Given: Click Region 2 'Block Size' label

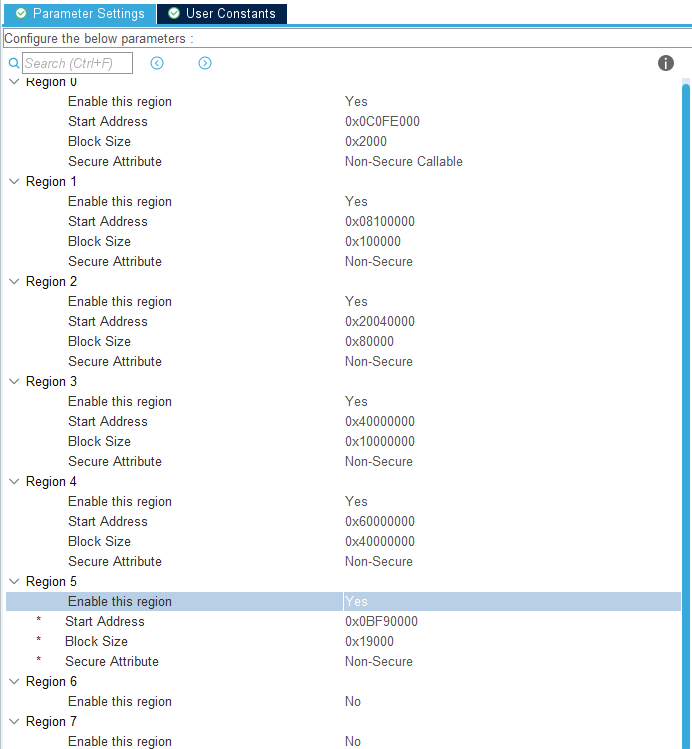Looking at the screenshot, I should coord(99,342).
